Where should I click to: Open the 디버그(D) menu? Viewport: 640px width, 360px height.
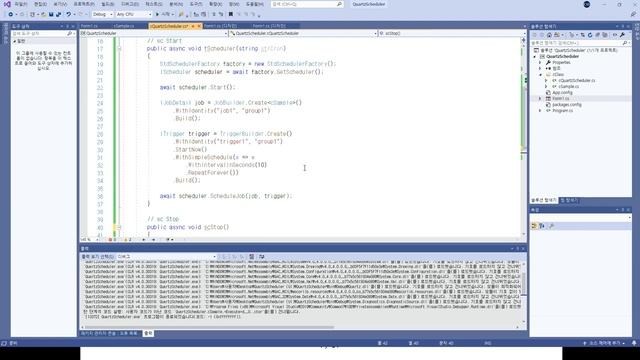[x=130, y=4]
